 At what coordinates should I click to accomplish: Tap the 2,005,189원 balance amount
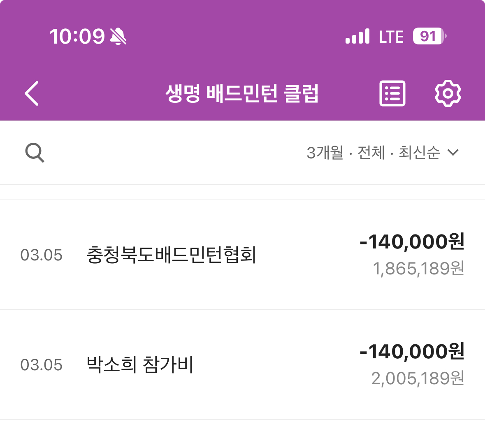point(418,378)
